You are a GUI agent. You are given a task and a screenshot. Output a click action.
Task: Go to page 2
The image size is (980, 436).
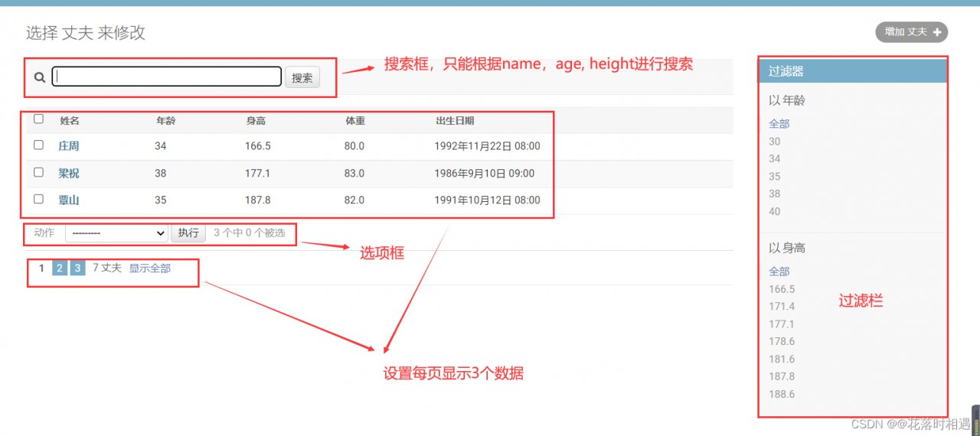point(60,268)
